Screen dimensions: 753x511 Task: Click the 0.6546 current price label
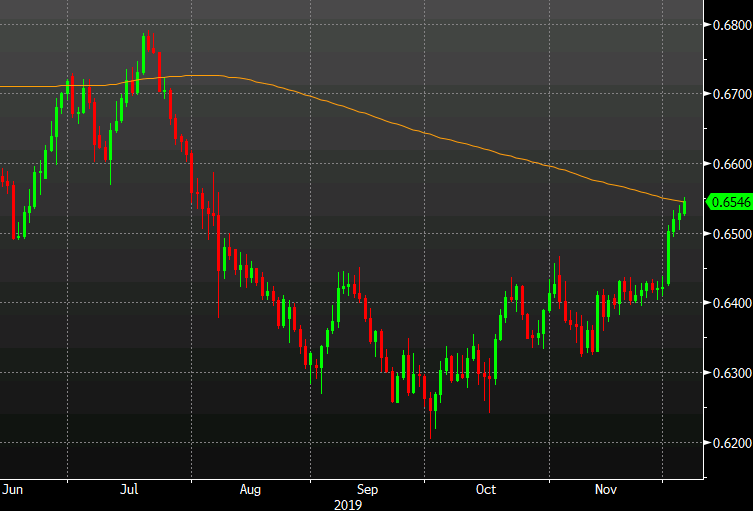pos(729,202)
